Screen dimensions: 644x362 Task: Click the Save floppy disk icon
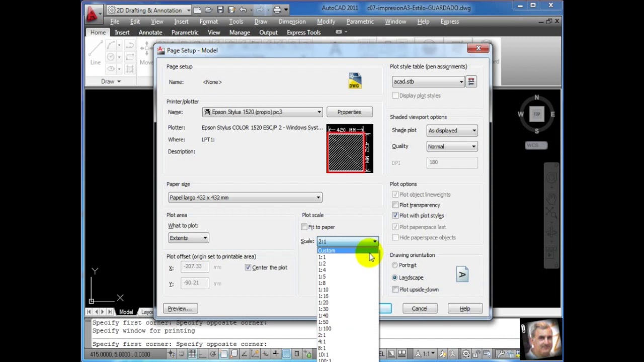pos(220,10)
